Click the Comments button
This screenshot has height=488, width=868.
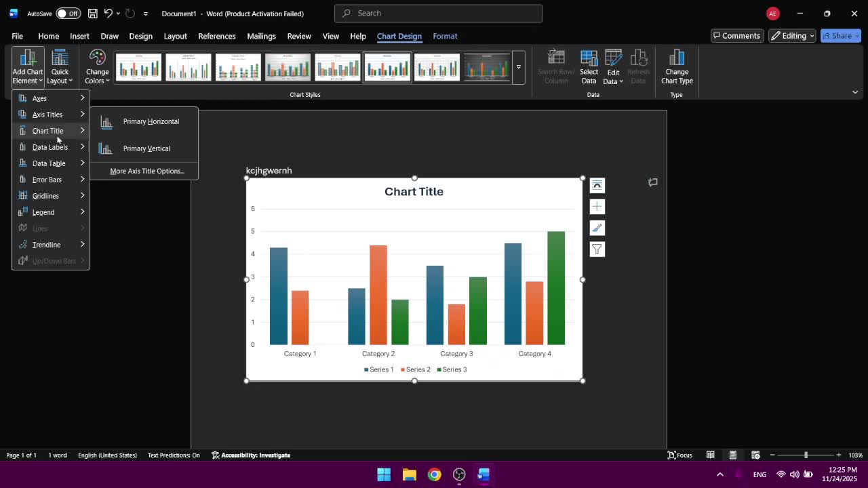[x=736, y=36]
